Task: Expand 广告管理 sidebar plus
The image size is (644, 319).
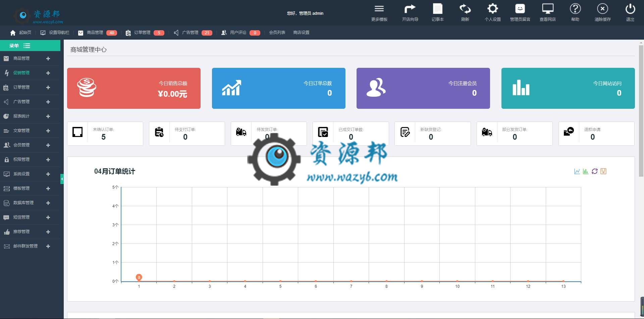Action: pyautogui.click(x=48, y=102)
